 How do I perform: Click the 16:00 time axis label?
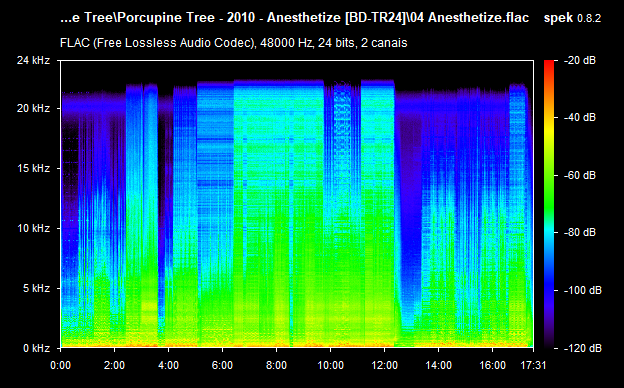(492, 365)
